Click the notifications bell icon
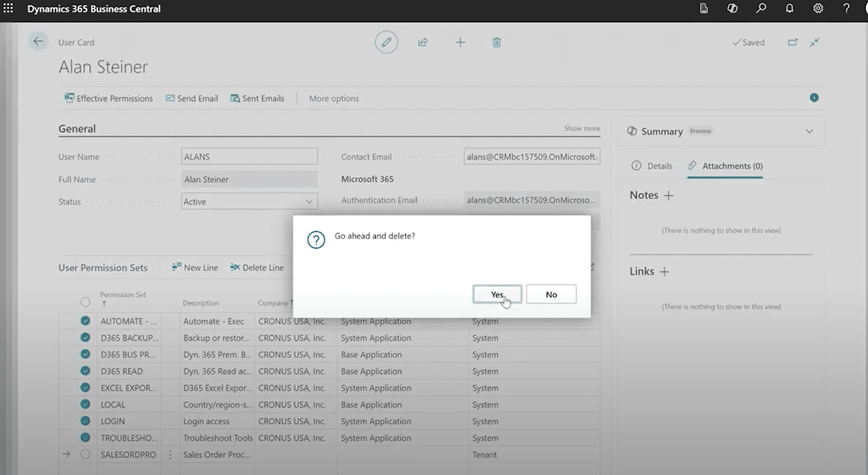This screenshot has height=475, width=868. click(789, 9)
